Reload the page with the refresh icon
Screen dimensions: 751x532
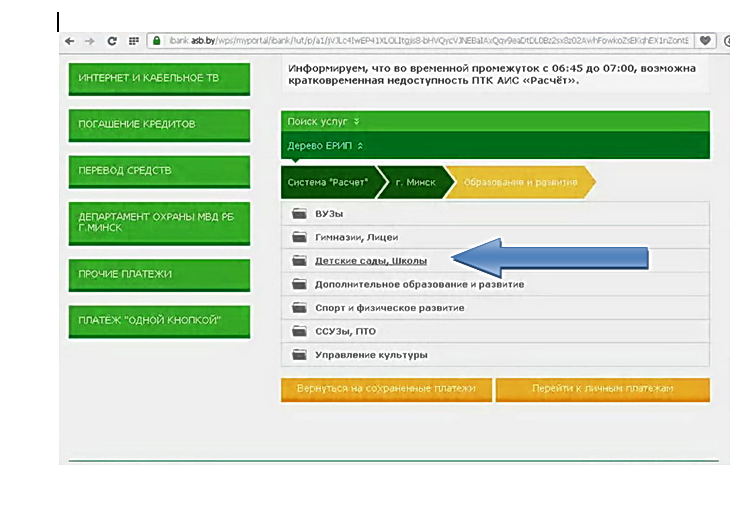coord(112,41)
